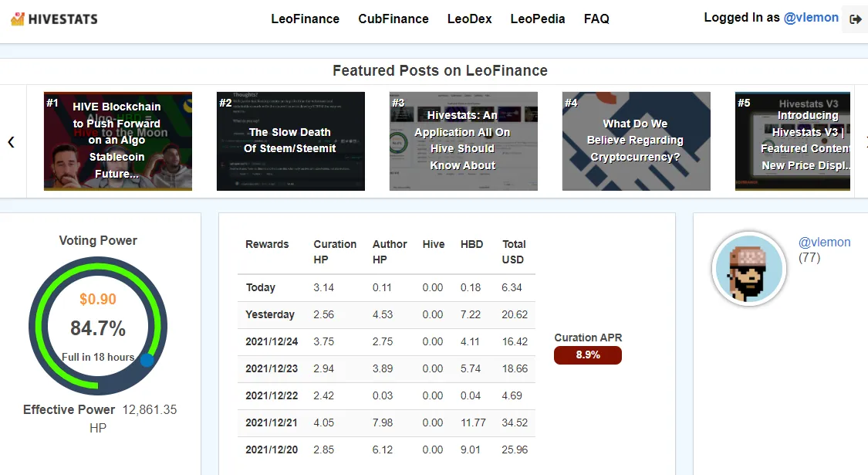Open featured post The Slow Death Of Steem/Steemit
868x475 pixels.
point(291,141)
